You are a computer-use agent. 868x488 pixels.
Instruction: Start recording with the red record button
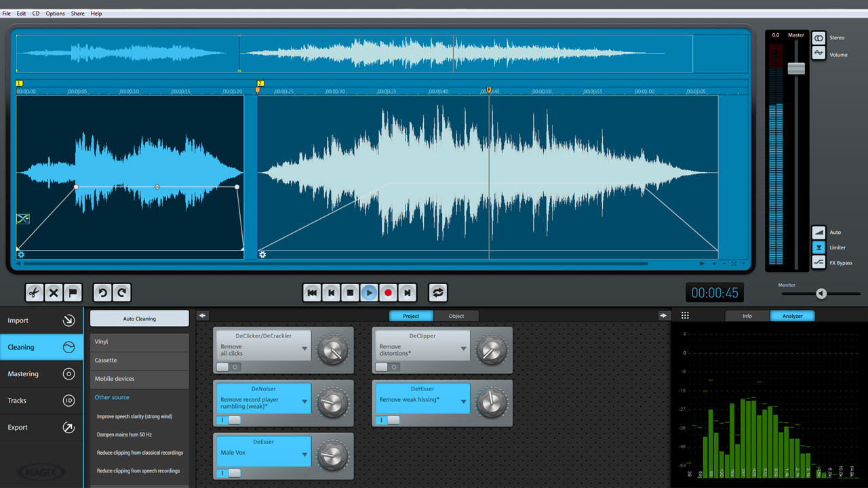click(388, 293)
